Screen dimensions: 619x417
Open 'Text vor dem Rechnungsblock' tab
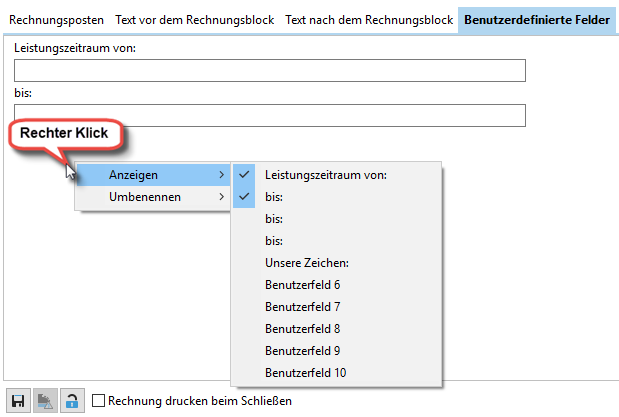[193, 19]
